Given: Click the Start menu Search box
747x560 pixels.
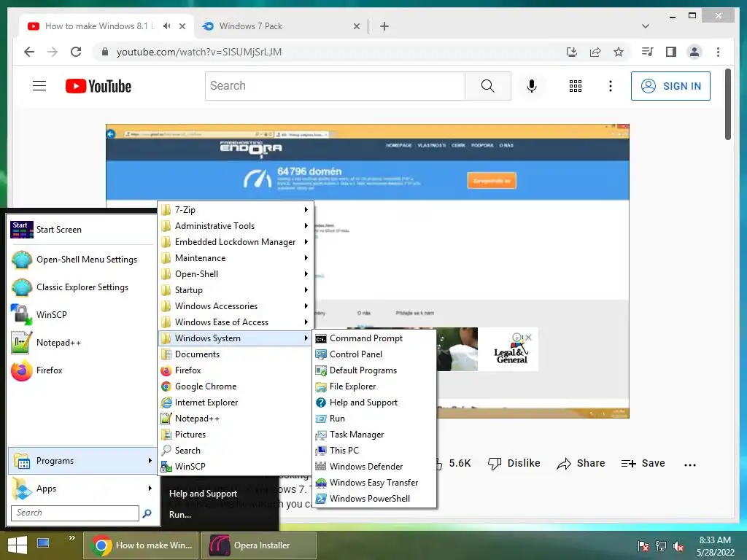Looking at the screenshot, I should pyautogui.click(x=75, y=513).
